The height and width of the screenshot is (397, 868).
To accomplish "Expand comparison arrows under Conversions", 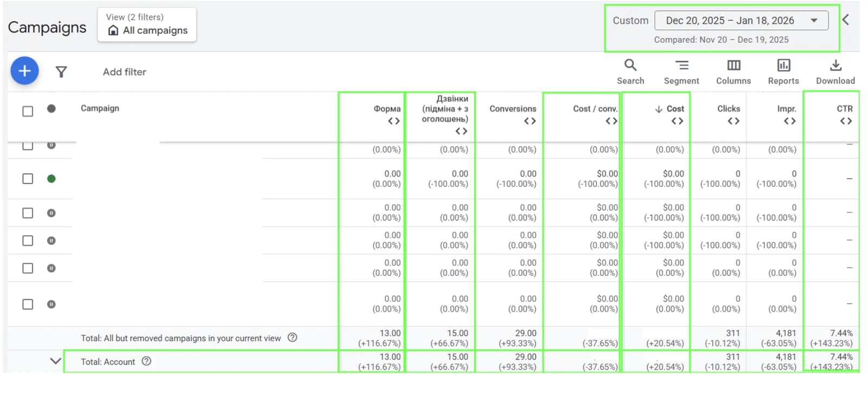I will 530,121.
